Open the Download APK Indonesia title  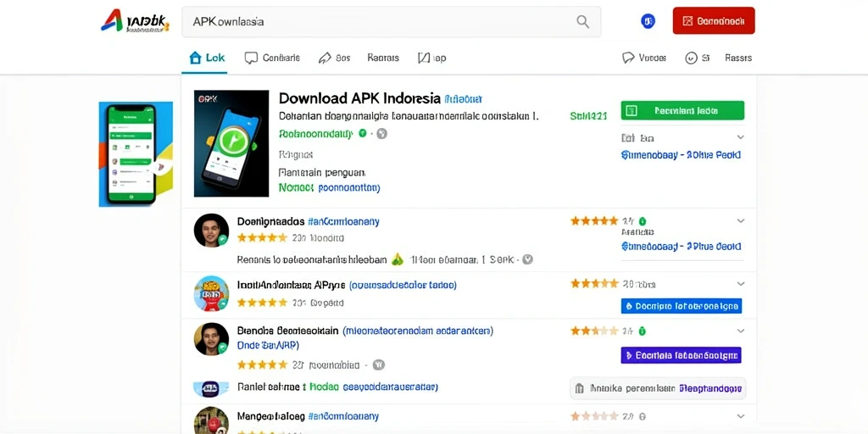pyautogui.click(x=359, y=98)
